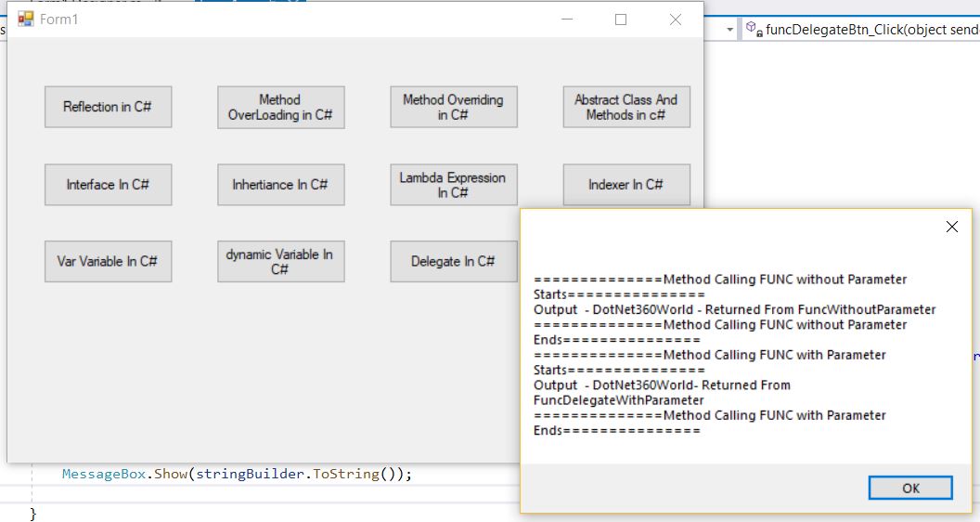Screen dimensions: 980x522
Task: Run dynamic Variable In C# example
Action: [280, 262]
